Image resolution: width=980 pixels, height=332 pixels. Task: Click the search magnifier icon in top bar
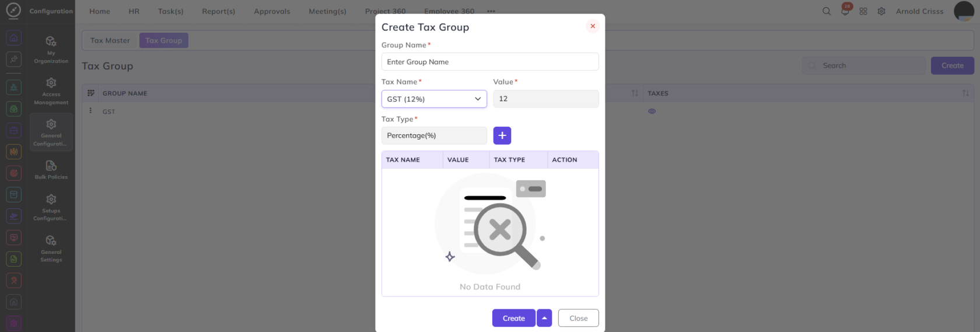pos(827,11)
